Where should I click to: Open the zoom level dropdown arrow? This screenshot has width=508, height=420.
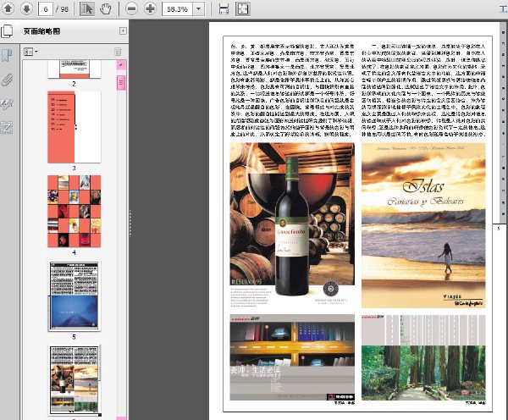198,9
